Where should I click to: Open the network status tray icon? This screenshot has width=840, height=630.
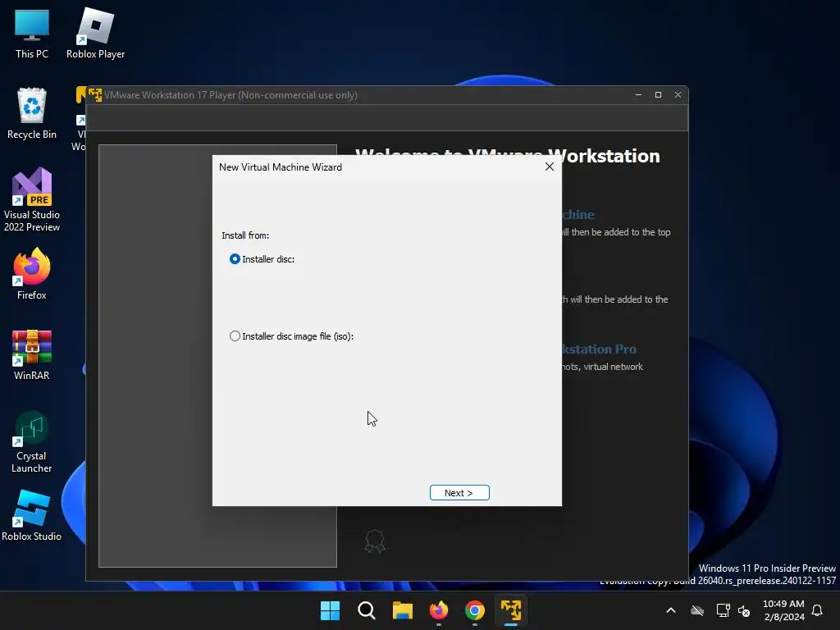pyautogui.click(x=723, y=610)
